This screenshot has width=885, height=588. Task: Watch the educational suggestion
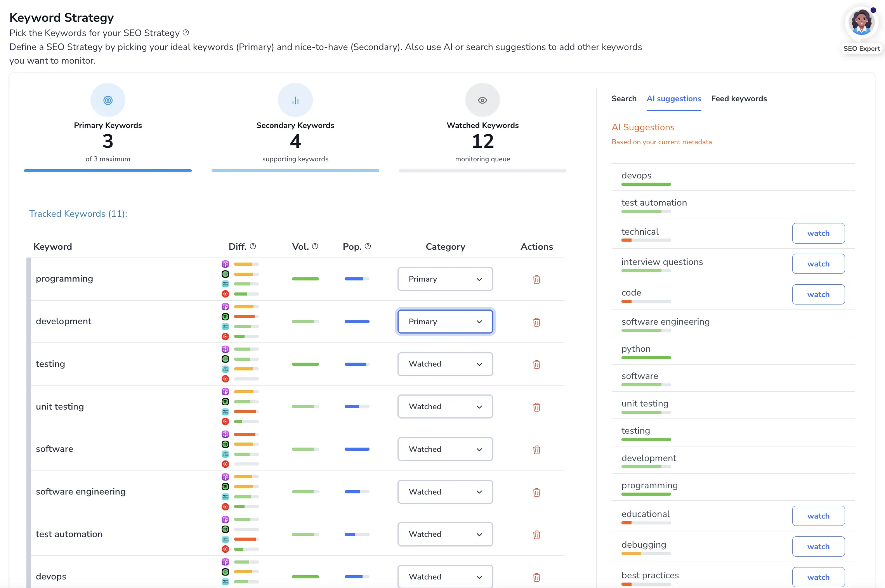(818, 516)
